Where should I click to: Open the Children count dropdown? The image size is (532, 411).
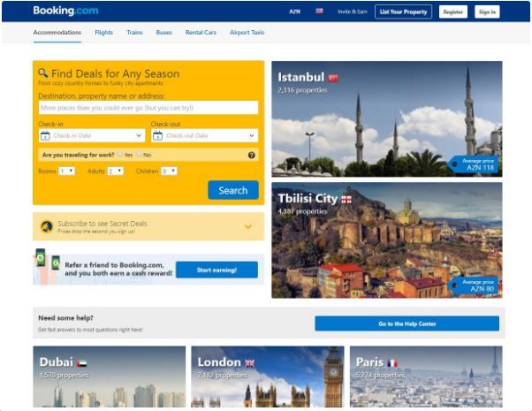(x=169, y=171)
